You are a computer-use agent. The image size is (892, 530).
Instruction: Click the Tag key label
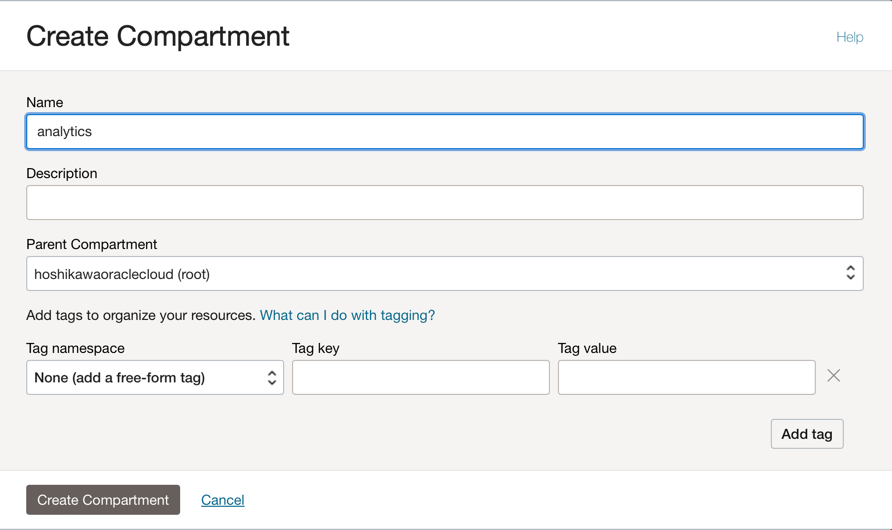coord(316,348)
